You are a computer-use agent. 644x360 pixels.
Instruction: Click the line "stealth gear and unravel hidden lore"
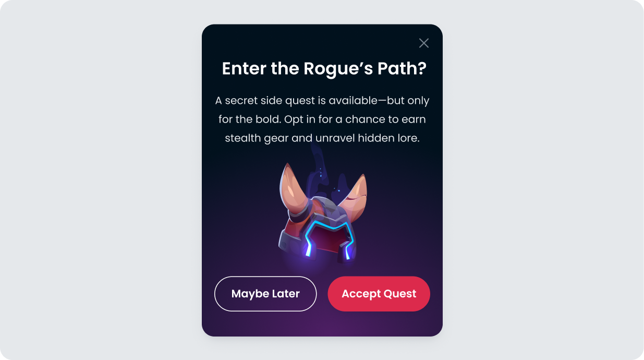pyautogui.click(x=322, y=138)
